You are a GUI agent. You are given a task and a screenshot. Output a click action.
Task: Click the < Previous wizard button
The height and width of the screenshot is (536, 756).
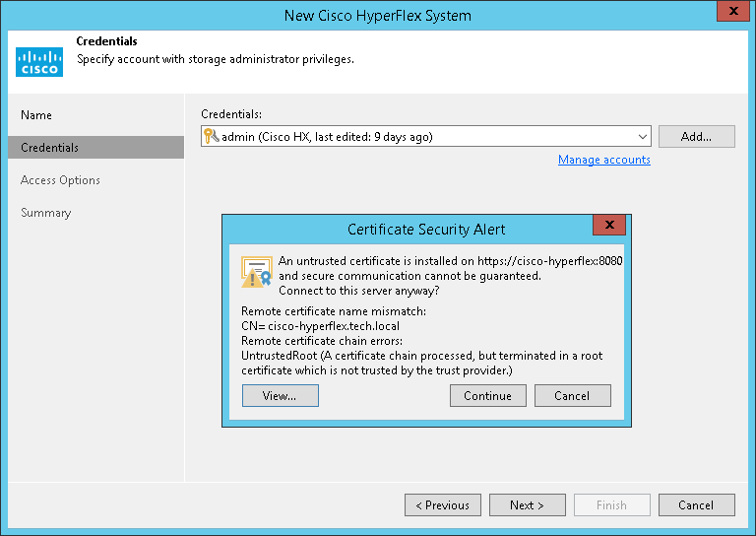coord(443,505)
